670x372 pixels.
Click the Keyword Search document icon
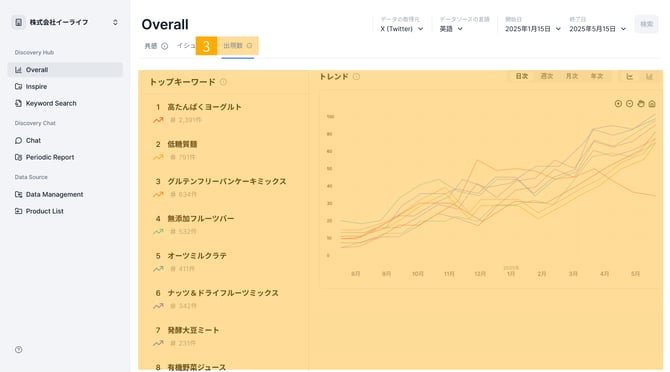click(x=18, y=103)
